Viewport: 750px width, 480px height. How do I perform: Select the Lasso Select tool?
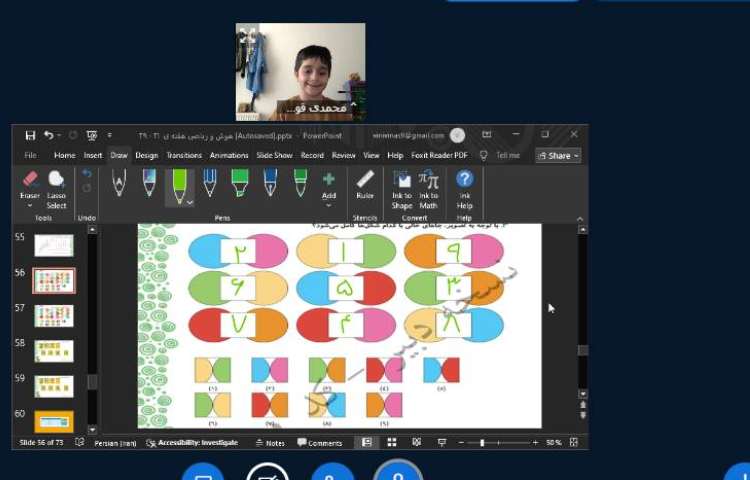(56, 189)
